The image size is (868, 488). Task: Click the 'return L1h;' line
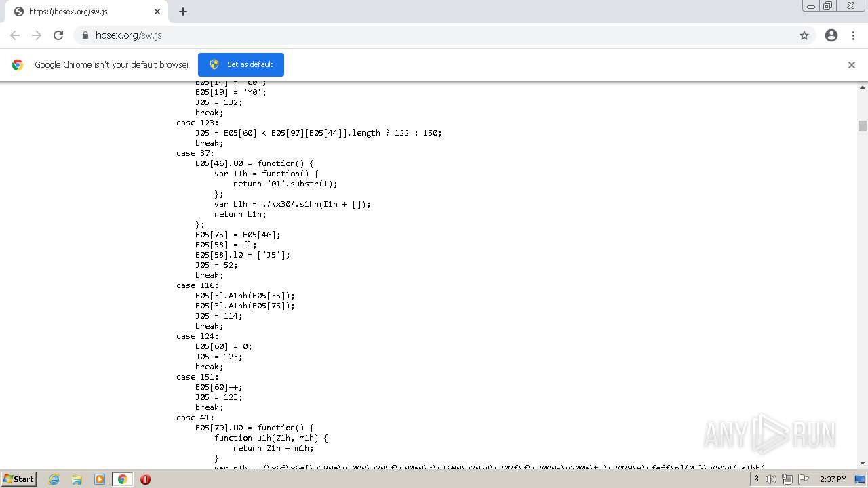pyautogui.click(x=240, y=214)
